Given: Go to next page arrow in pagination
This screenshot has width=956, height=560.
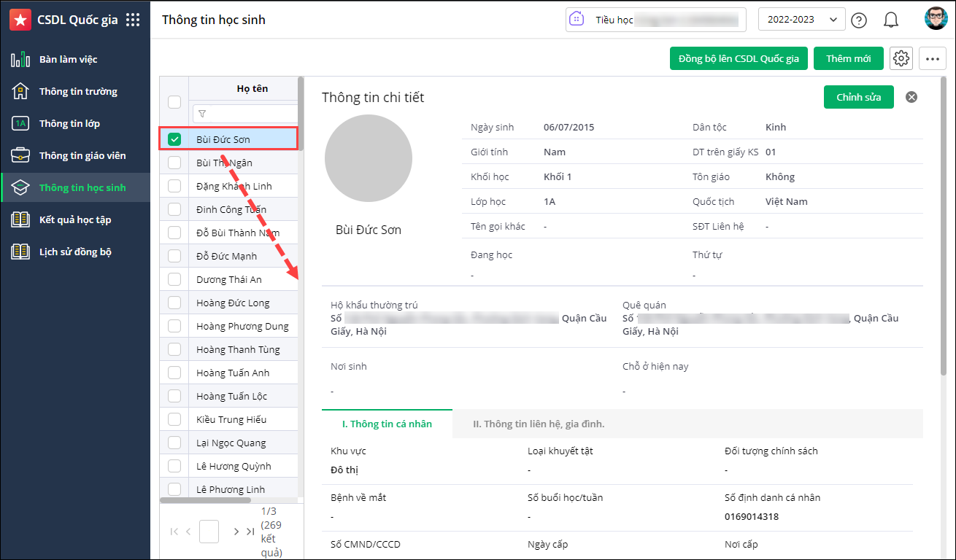Looking at the screenshot, I should tap(236, 532).
